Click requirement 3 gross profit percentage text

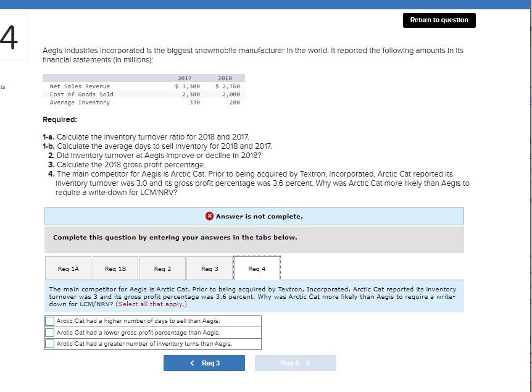[x=127, y=164]
